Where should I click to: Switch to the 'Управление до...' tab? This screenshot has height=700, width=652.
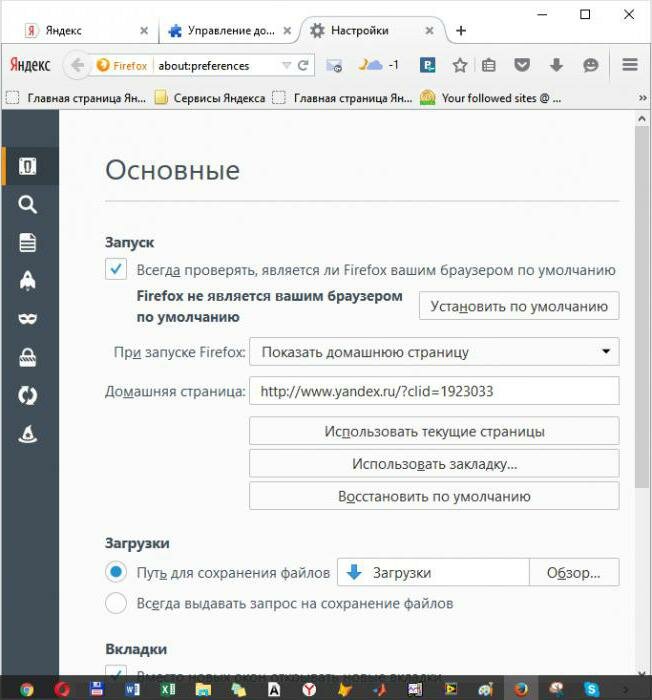pyautogui.click(x=229, y=30)
